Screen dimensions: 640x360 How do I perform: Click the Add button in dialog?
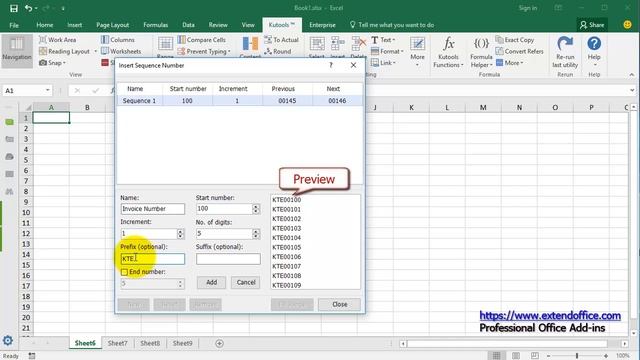point(211,282)
